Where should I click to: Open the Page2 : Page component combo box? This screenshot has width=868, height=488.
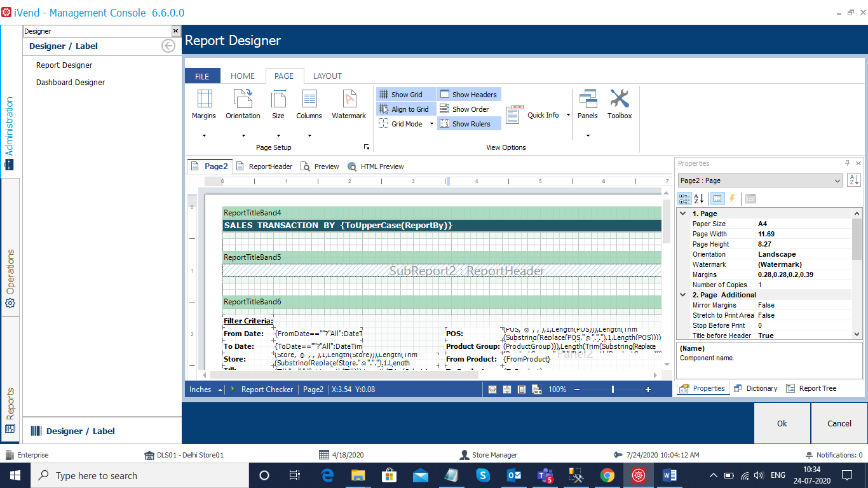(760, 180)
